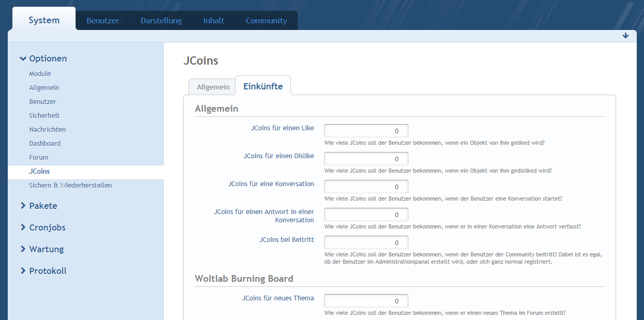The height and width of the screenshot is (320, 644).
Task: Select the Allgemein tab under JCoins
Action: pos(213,87)
